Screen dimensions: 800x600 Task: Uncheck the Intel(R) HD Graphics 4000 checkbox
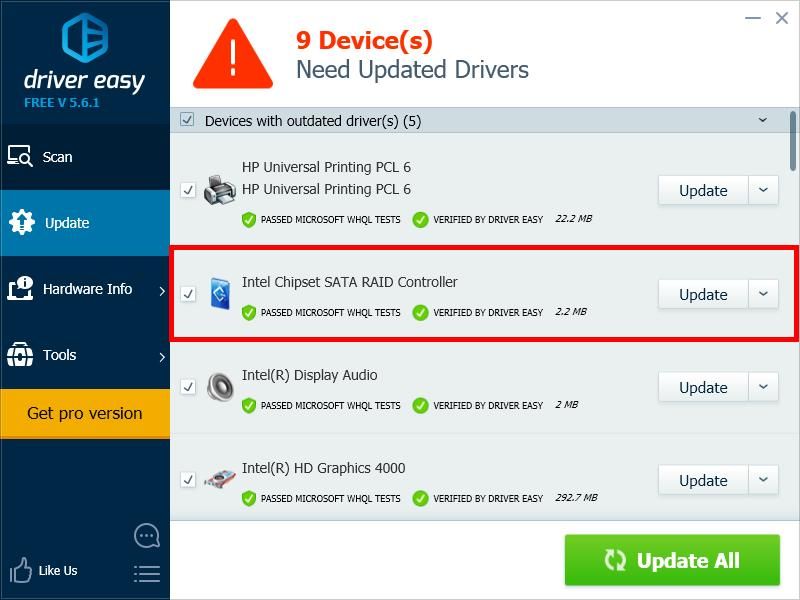click(188, 480)
